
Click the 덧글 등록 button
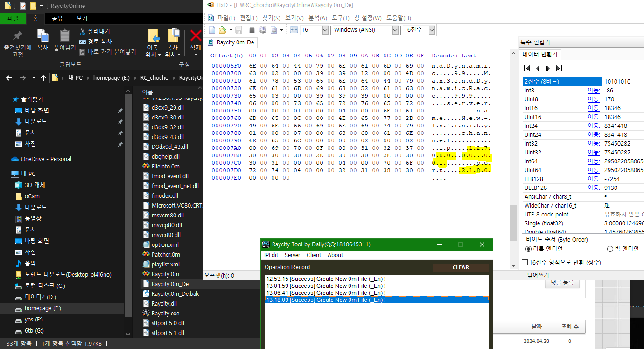(562, 283)
